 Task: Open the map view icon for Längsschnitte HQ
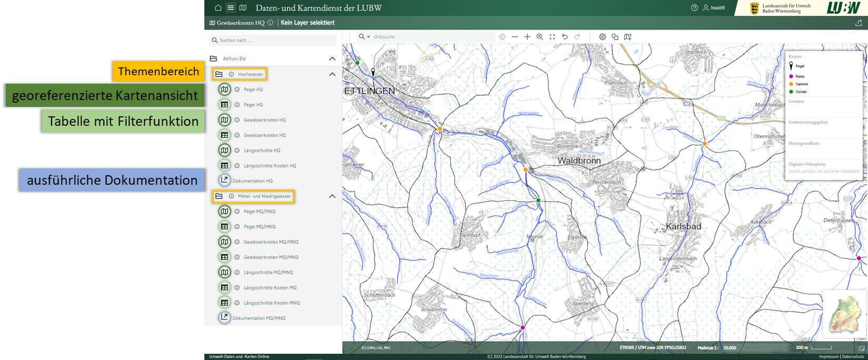(x=224, y=151)
